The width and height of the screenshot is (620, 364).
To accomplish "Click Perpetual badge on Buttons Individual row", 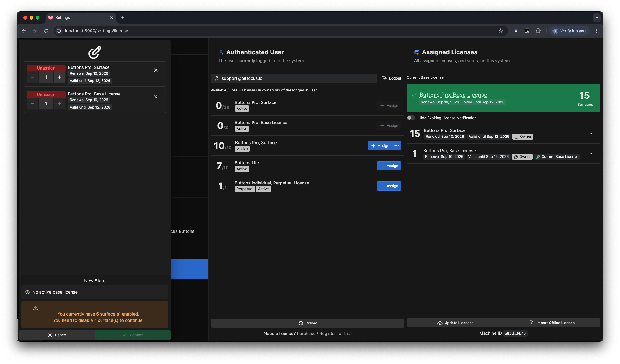I will pyautogui.click(x=245, y=189).
